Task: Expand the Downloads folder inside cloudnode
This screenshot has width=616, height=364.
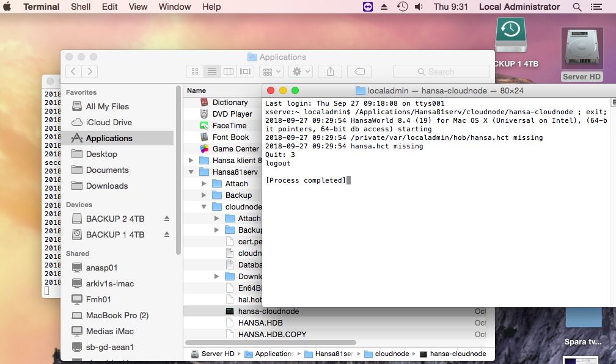Action: [216, 277]
